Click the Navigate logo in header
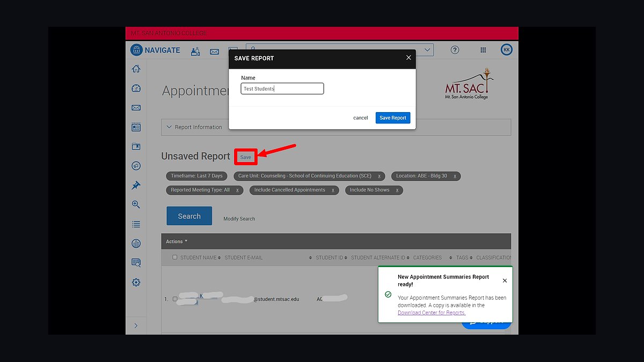This screenshot has width=644, height=362. pos(155,50)
